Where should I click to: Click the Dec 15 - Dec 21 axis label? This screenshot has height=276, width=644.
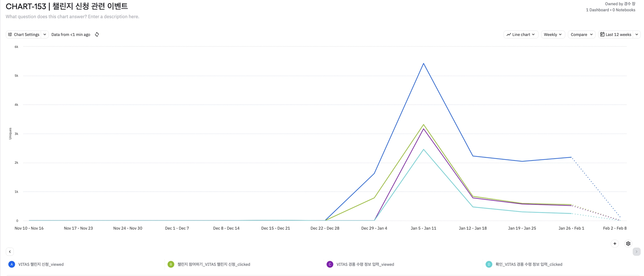click(275, 228)
